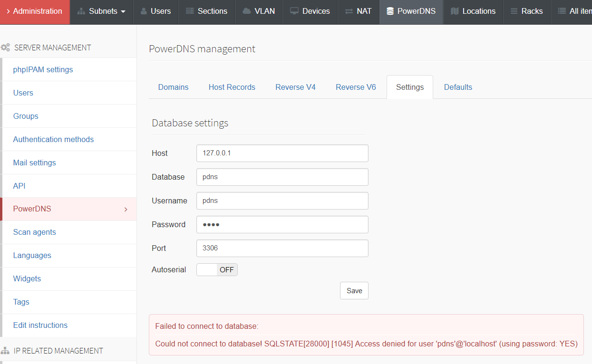The image size is (592, 364).
Task: Click the VLAN cloud icon
Action: pos(246,11)
